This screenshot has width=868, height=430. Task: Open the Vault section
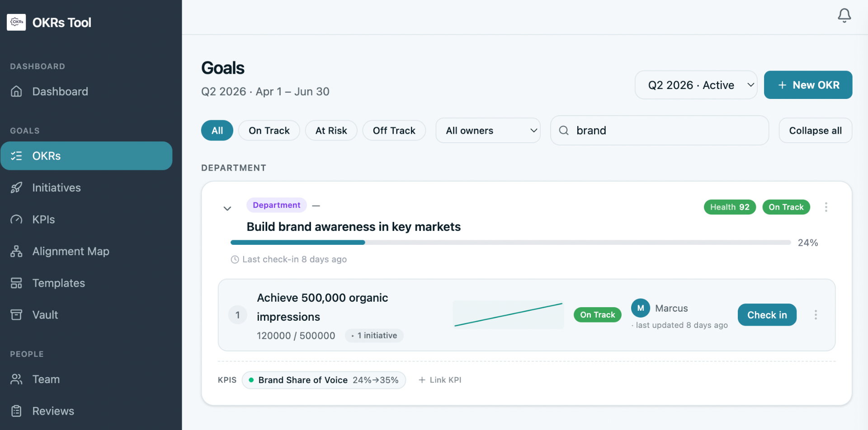click(x=45, y=314)
